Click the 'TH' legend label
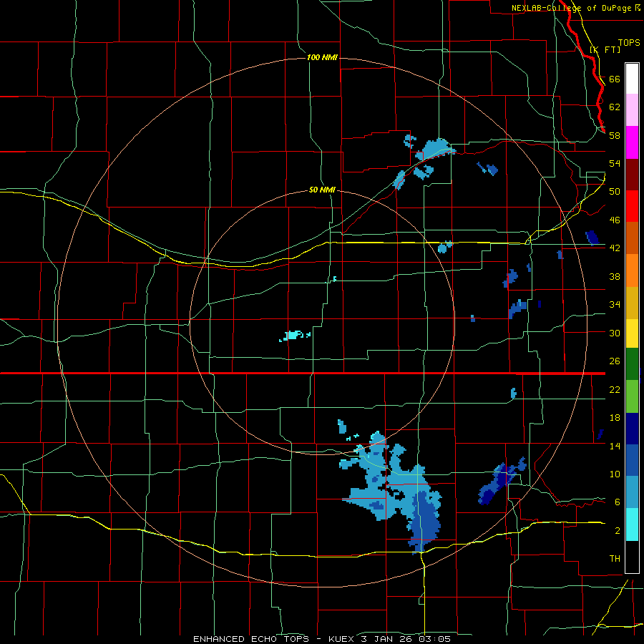The height and width of the screenshot is (644, 644). (615, 558)
